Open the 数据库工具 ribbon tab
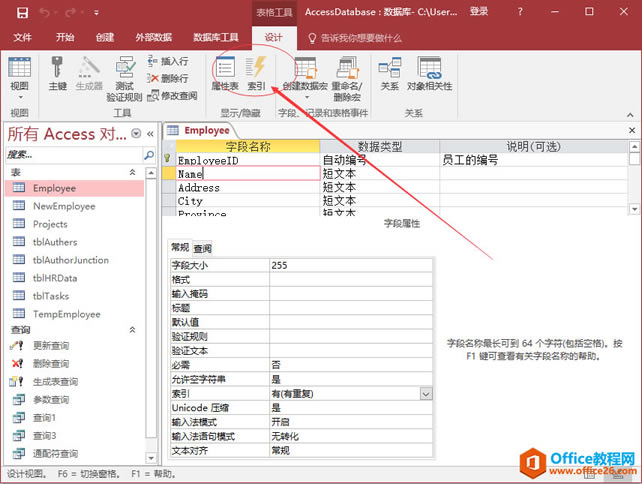This screenshot has width=642, height=484. (x=216, y=37)
